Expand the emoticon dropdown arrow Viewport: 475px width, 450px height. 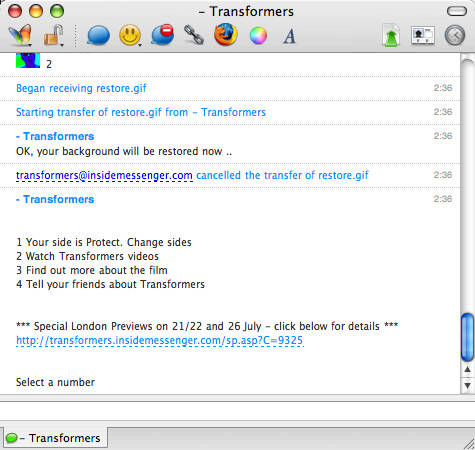[x=140, y=44]
